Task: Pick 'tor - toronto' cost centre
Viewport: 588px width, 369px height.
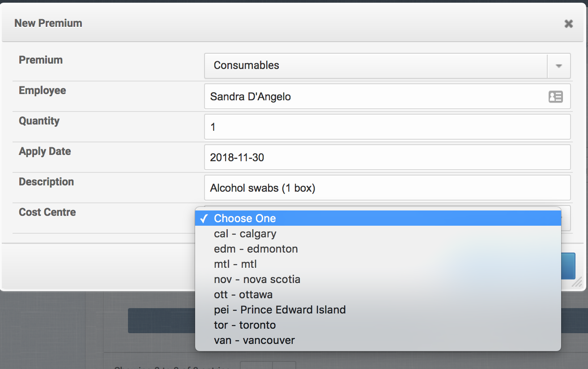Action: [245, 325]
